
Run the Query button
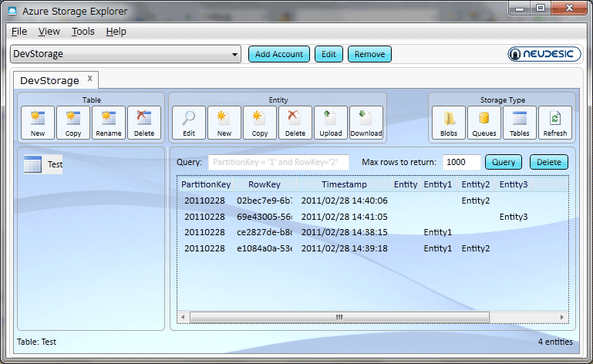(504, 162)
